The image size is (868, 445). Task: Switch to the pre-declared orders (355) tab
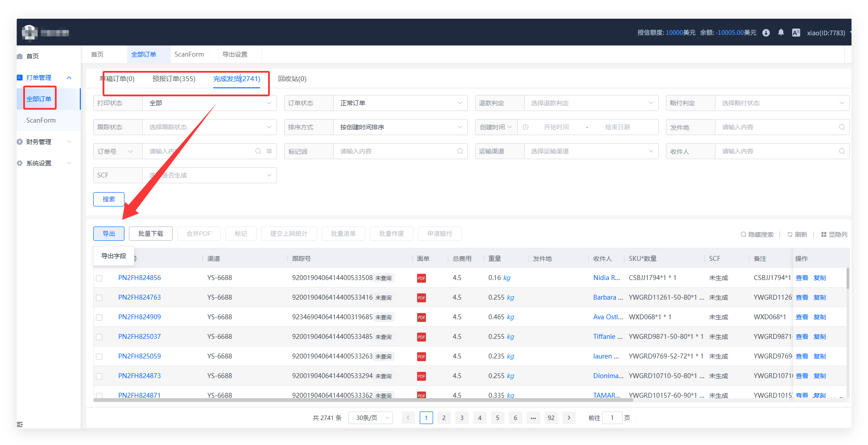pyautogui.click(x=174, y=79)
